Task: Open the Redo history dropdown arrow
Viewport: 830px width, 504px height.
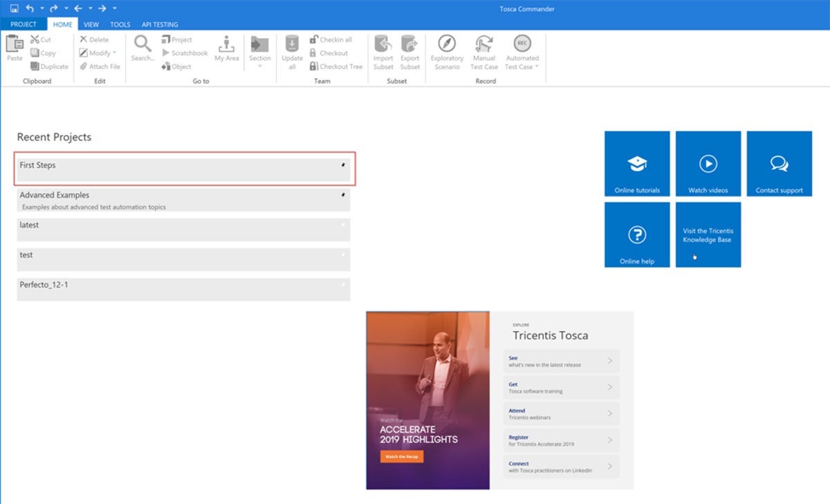Action: (x=66, y=8)
